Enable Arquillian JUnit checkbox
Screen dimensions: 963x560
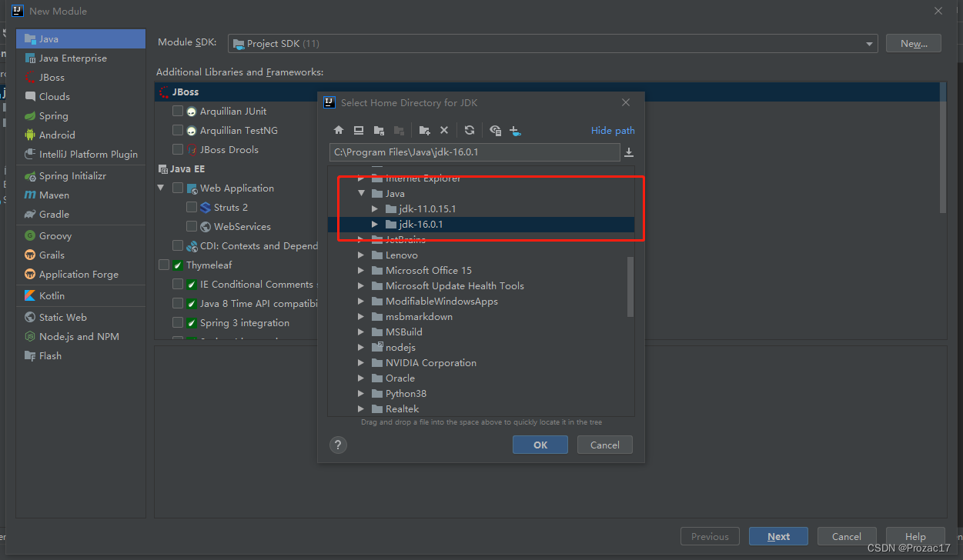tap(178, 111)
